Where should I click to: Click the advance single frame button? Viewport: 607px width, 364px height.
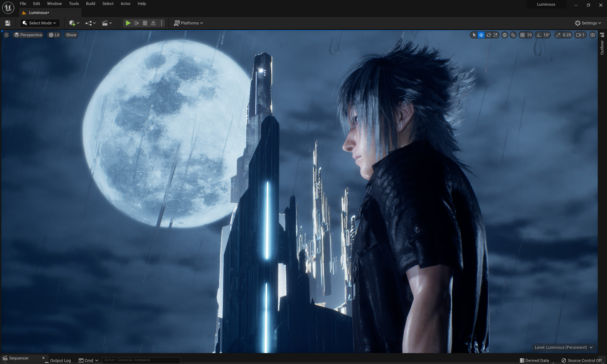click(137, 23)
